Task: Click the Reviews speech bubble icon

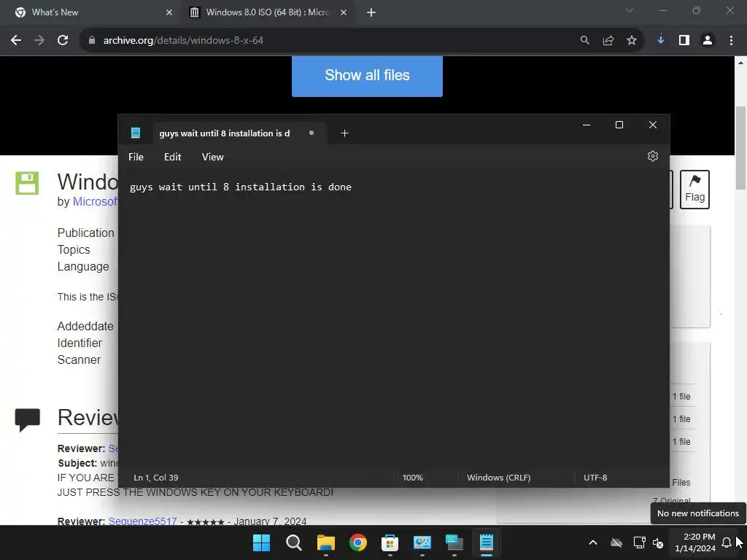Action: point(27,419)
